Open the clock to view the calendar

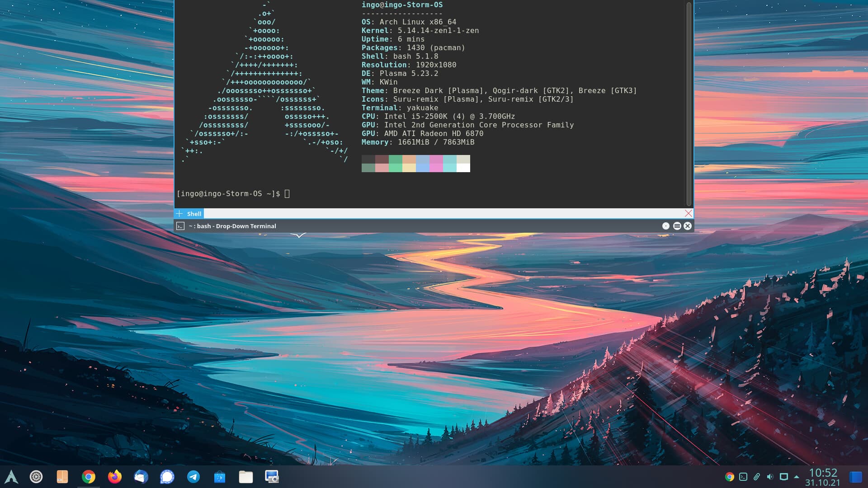[824, 477]
